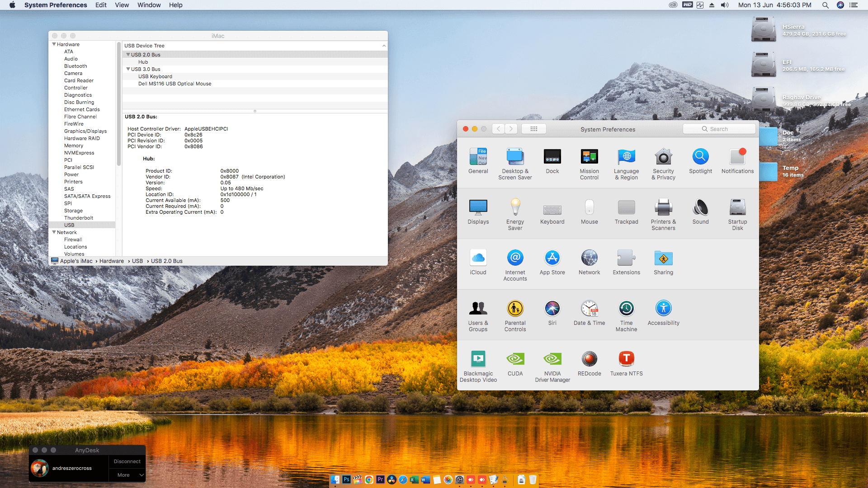
Task: Open the Notifications preference pane
Action: point(737,161)
